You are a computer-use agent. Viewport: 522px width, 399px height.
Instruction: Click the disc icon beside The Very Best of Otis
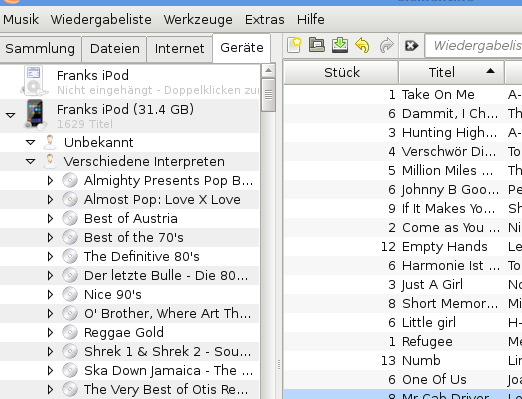pos(70,389)
